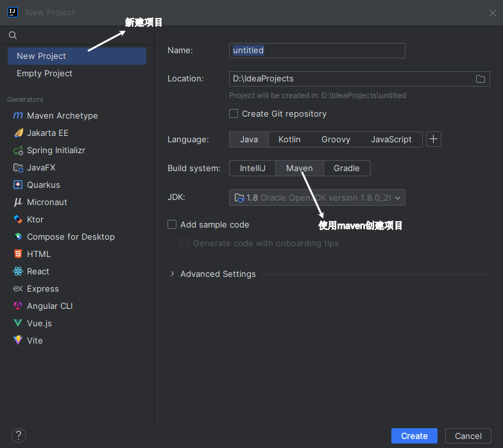
Task: Choose Gradle build system
Action: point(346,168)
